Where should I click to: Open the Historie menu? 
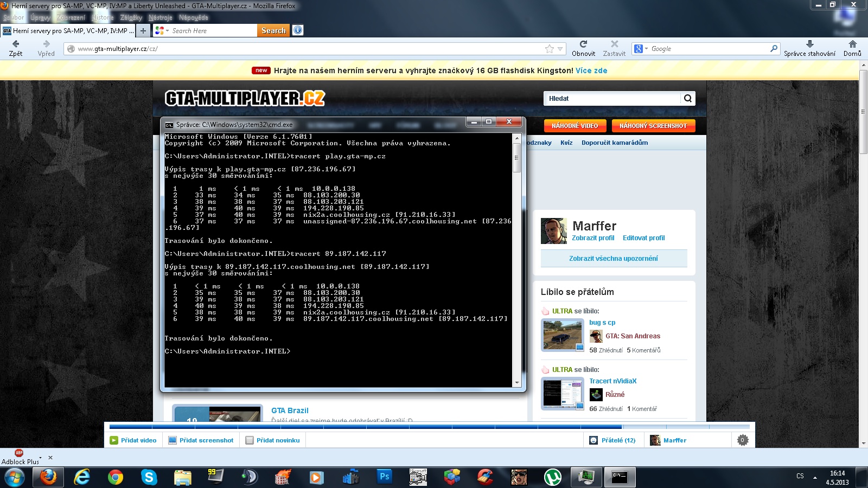click(103, 17)
